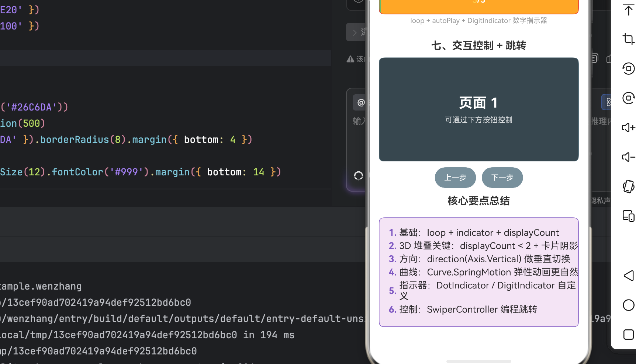Screen dimensions: 636x364
Task: Click the 可通过下方按钮控制 subtitle
Action: click(479, 120)
